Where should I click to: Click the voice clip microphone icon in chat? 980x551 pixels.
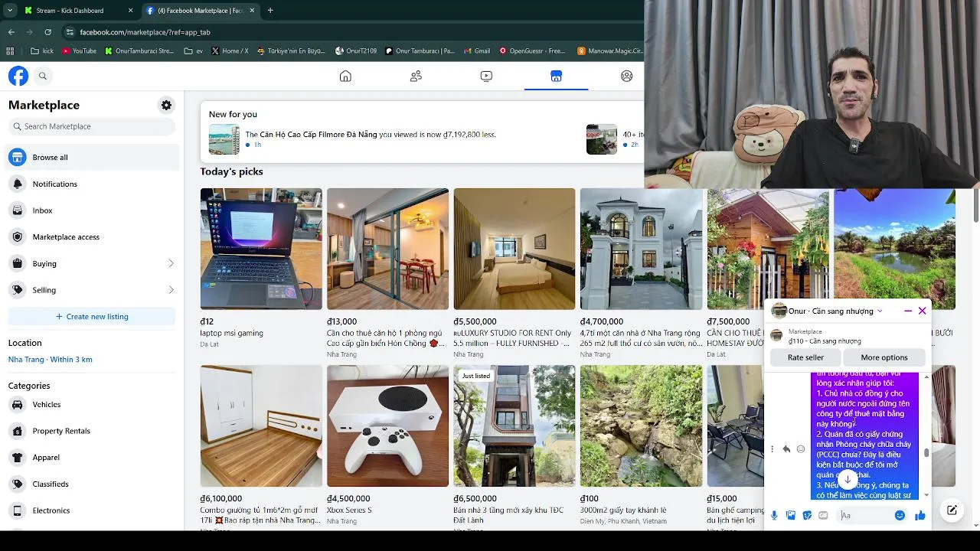pyautogui.click(x=774, y=516)
